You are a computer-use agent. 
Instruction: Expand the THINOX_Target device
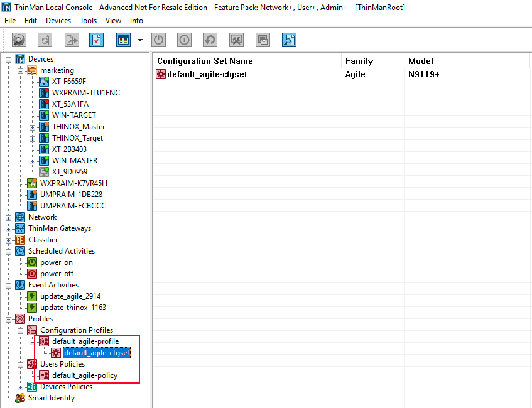coord(32,139)
